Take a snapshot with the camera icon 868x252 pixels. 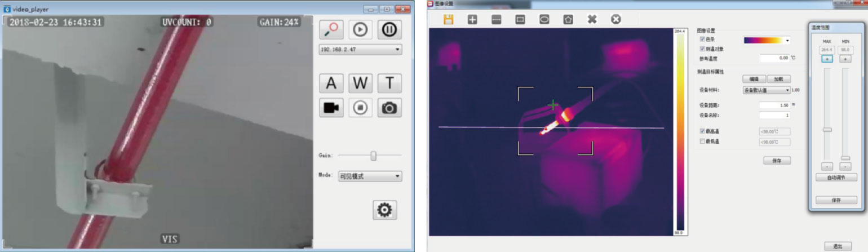click(389, 107)
